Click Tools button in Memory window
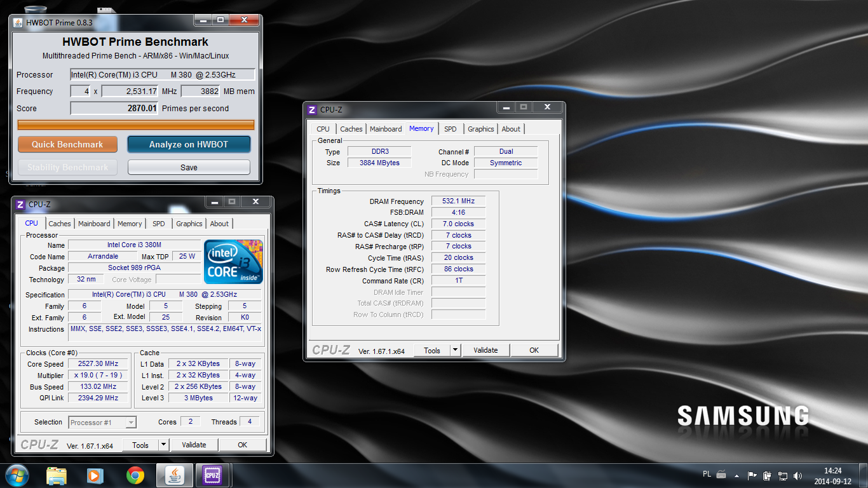The image size is (868, 488). click(x=432, y=350)
